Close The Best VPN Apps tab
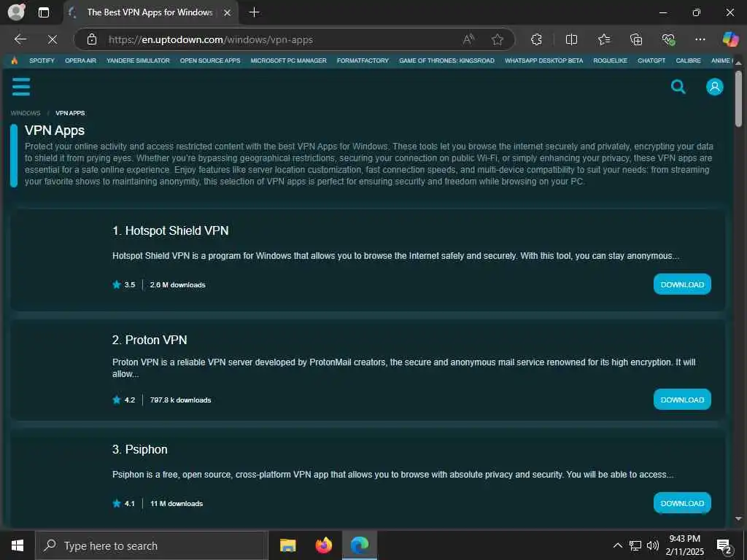The height and width of the screenshot is (560, 747). [228, 12]
